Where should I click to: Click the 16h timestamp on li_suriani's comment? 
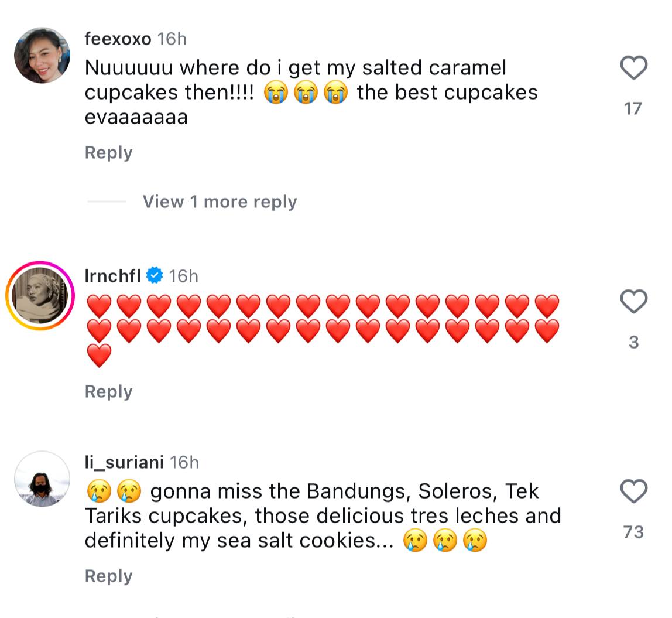184,462
